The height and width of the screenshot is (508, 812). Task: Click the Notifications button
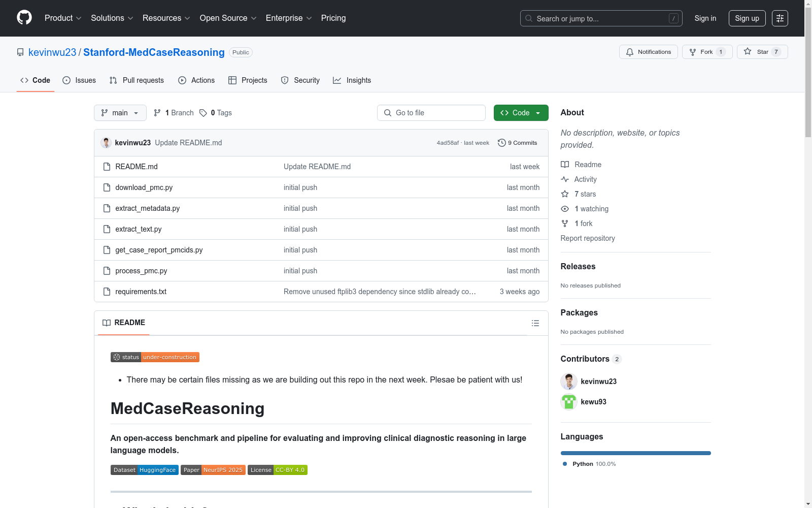649,52
